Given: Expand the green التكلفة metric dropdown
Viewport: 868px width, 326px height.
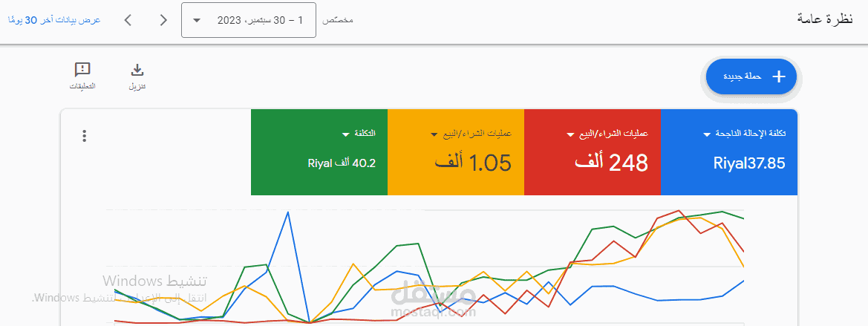Looking at the screenshot, I should coord(346,134).
